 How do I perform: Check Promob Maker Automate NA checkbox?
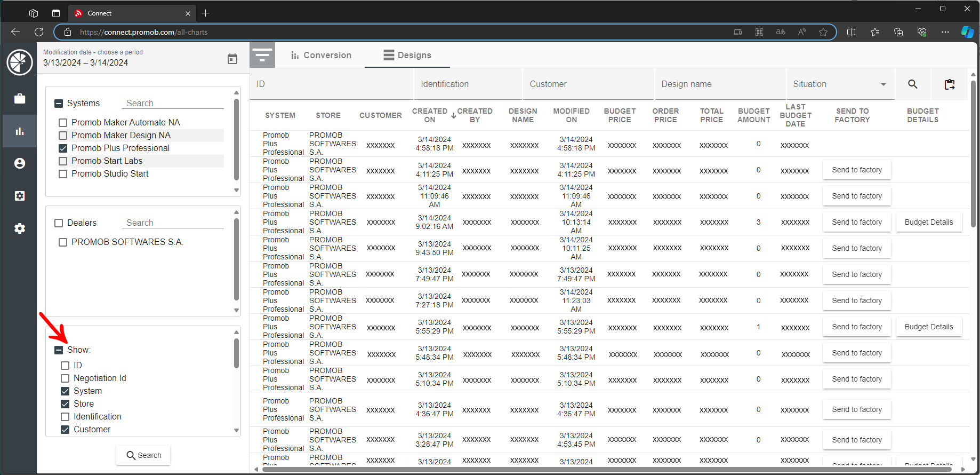[x=63, y=123]
